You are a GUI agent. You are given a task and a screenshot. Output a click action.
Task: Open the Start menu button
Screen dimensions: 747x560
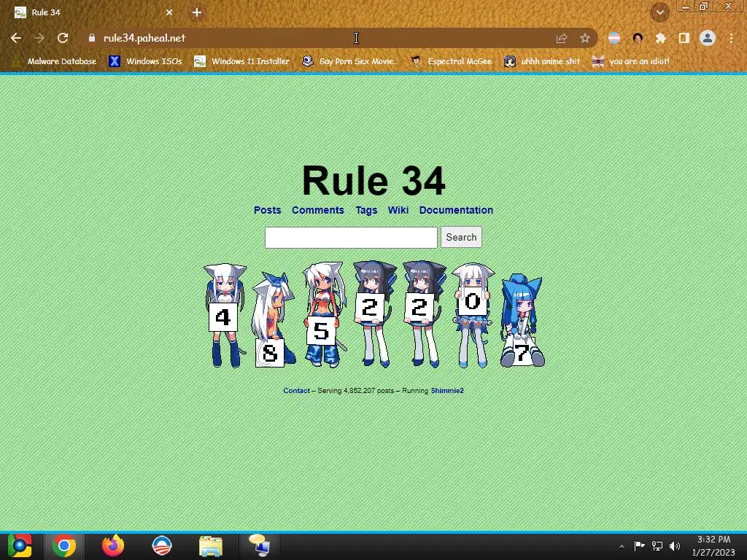(x=20, y=545)
